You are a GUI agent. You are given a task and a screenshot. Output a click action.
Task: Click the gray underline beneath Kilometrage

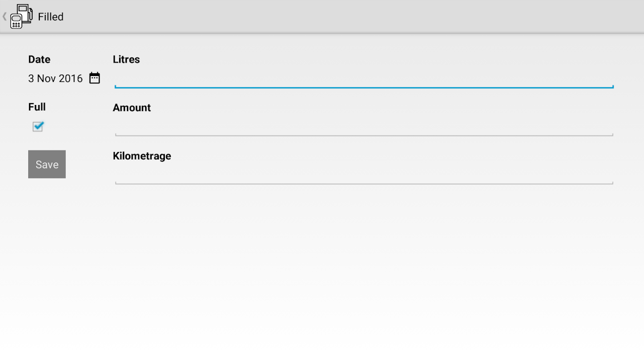click(364, 183)
